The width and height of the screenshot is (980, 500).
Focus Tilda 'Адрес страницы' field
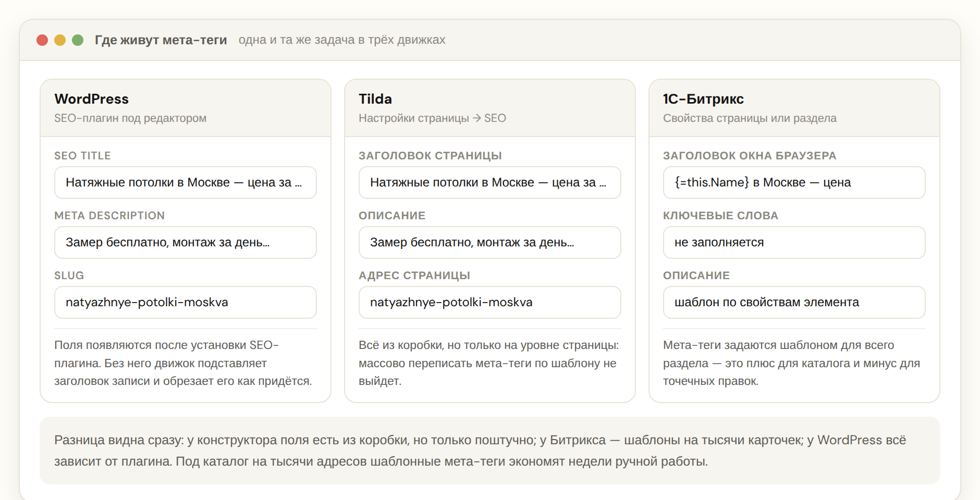pos(490,302)
